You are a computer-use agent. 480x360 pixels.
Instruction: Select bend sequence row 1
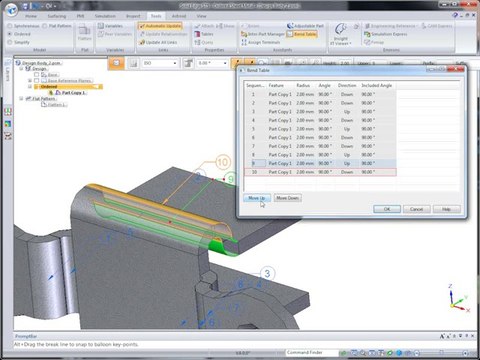[320, 94]
